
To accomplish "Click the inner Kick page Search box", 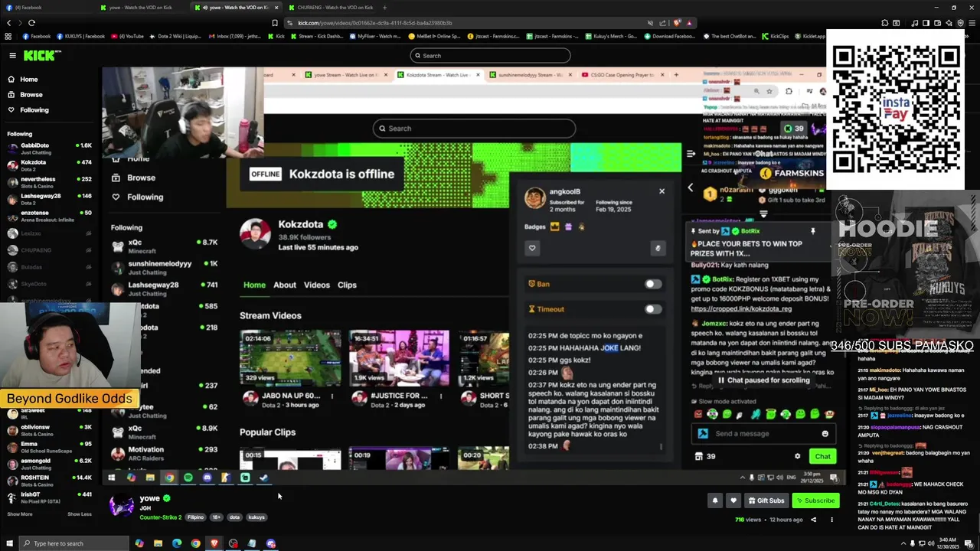I will click(x=474, y=129).
